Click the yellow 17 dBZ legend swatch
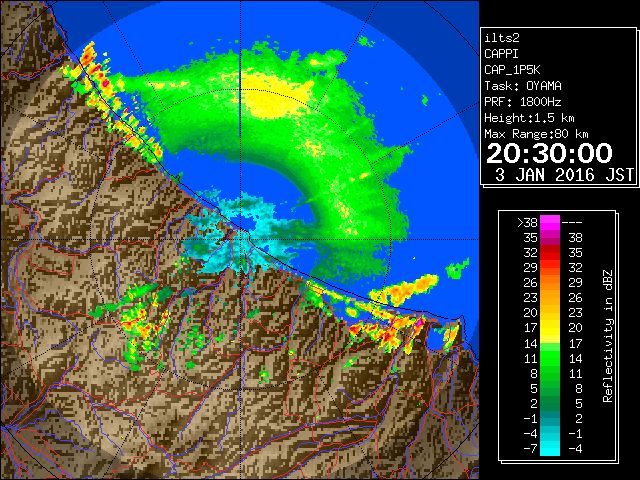This screenshot has width=640, height=480. tap(550, 328)
